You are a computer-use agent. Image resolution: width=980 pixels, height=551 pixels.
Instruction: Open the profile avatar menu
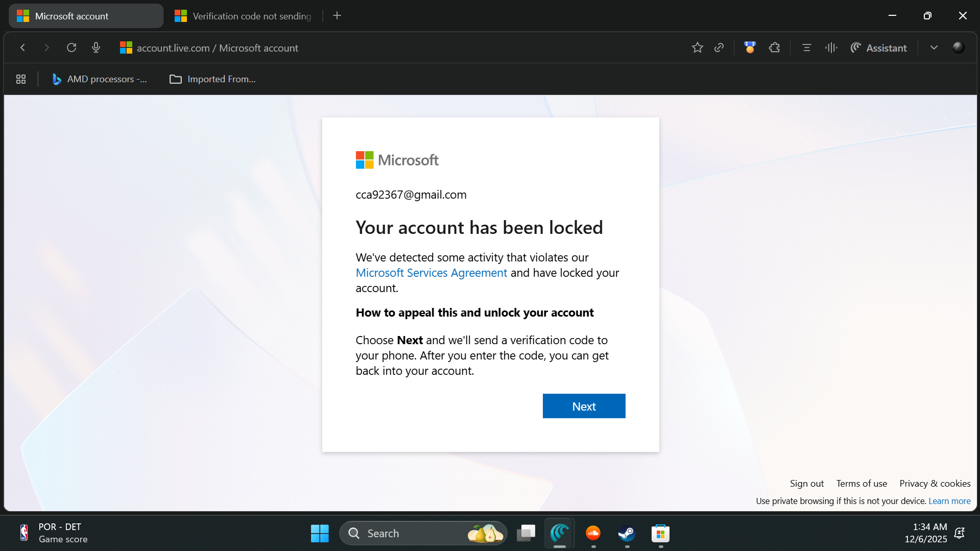(958, 47)
